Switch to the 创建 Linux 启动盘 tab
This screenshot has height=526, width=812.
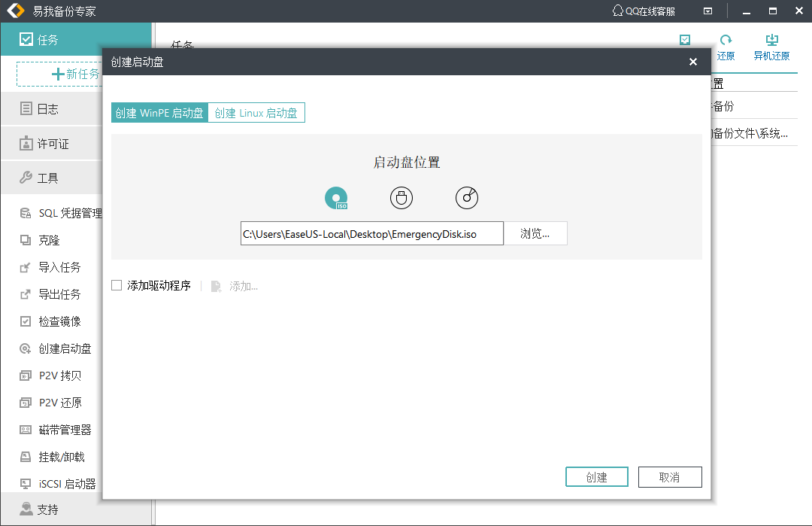pos(256,112)
